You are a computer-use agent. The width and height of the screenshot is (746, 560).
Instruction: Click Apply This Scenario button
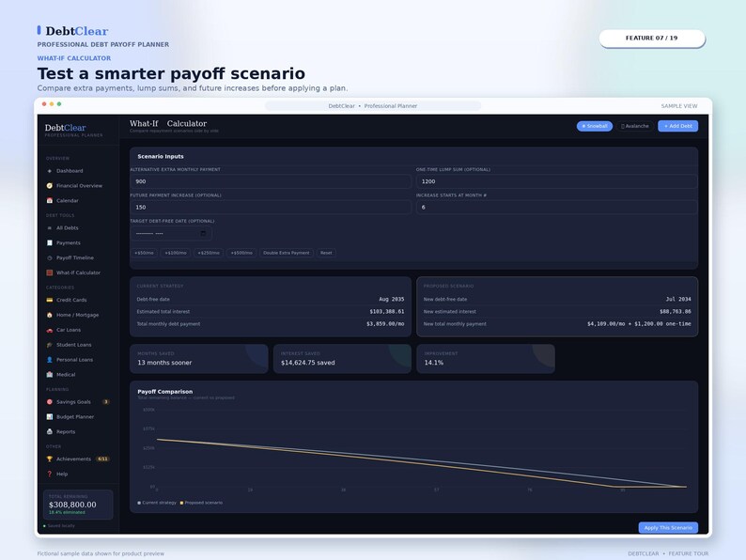[668, 528]
